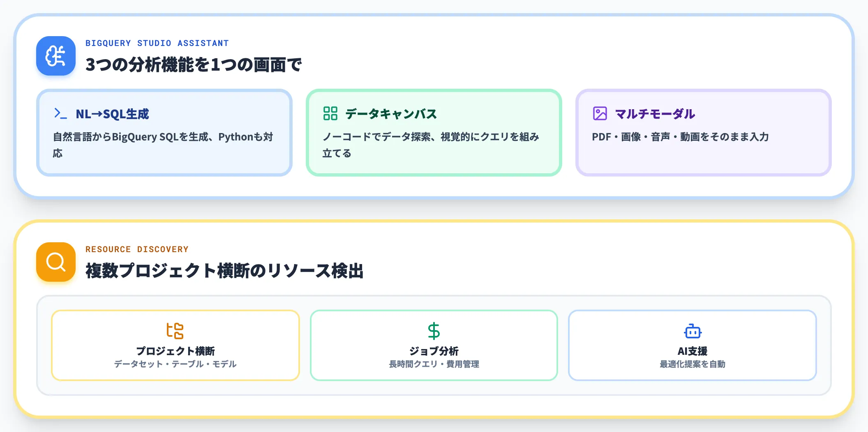Click the folder tree icon above プロジェクト横断
Screen dimensions: 868x432
175,331
